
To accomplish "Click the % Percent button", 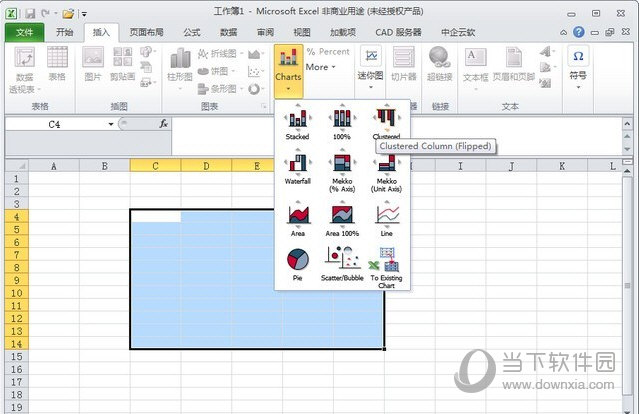I will click(x=327, y=51).
